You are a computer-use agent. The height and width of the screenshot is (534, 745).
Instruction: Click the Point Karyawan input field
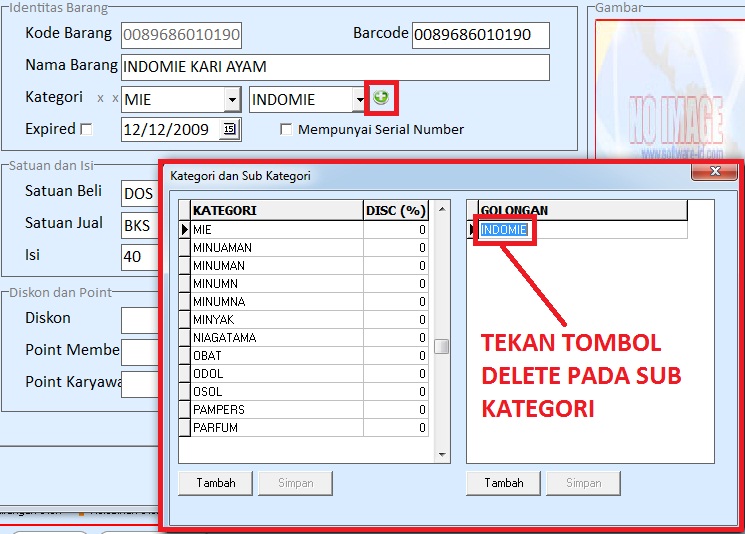click(140, 384)
